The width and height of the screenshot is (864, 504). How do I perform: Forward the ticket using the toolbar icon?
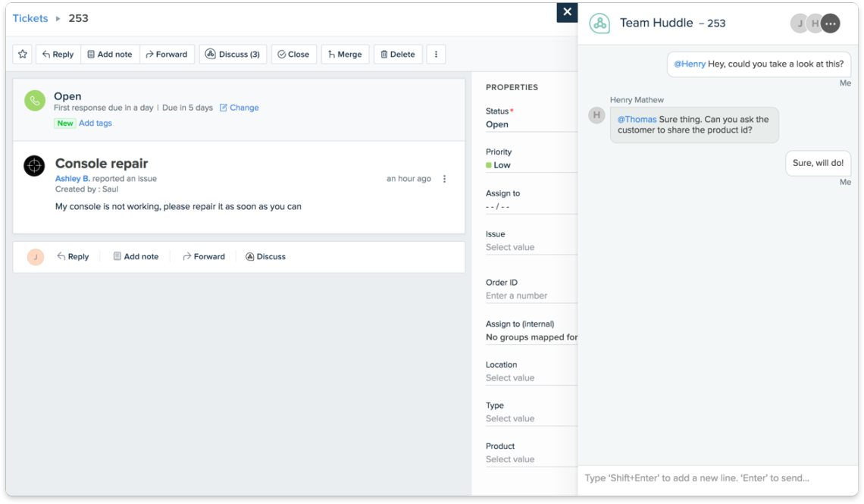point(167,54)
